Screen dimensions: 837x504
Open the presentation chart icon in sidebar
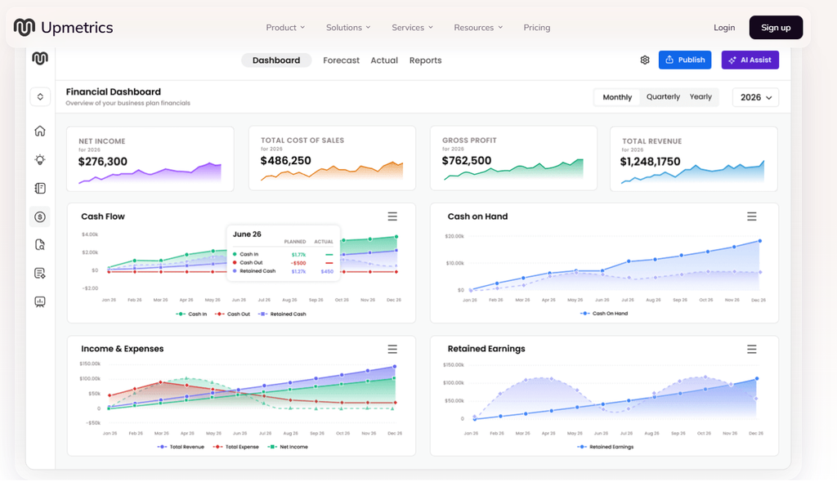click(40, 302)
